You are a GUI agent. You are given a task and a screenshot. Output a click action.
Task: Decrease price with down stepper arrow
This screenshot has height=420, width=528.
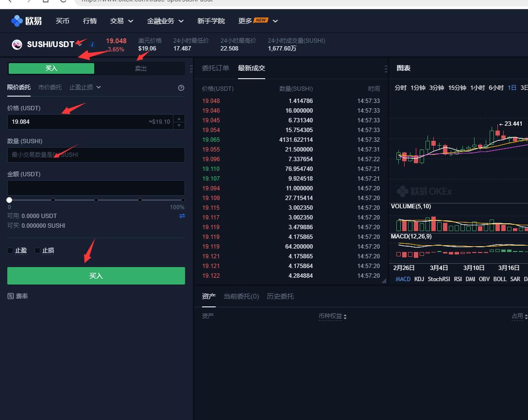179,125
